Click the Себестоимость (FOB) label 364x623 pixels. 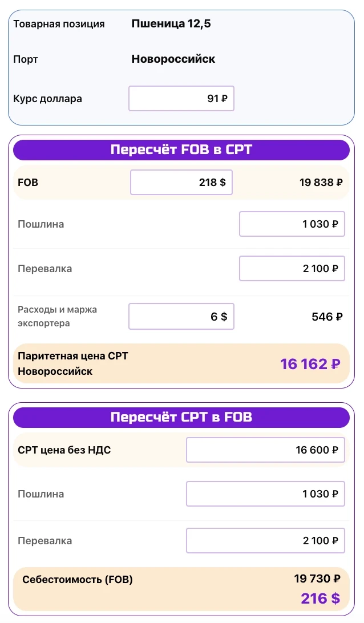click(x=78, y=580)
